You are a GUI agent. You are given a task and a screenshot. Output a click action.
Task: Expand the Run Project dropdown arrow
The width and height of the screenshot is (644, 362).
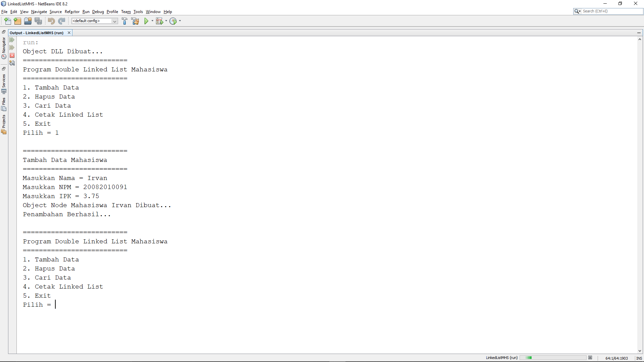click(x=152, y=21)
